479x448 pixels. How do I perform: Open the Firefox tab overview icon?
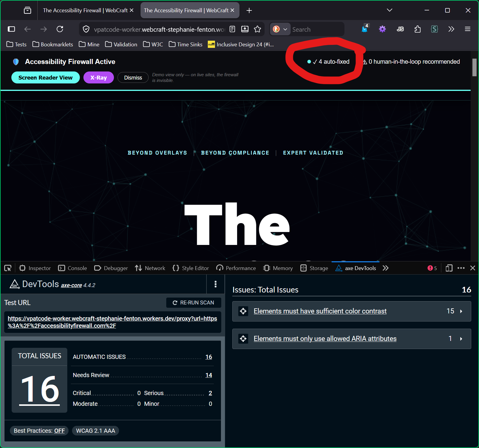(x=28, y=10)
